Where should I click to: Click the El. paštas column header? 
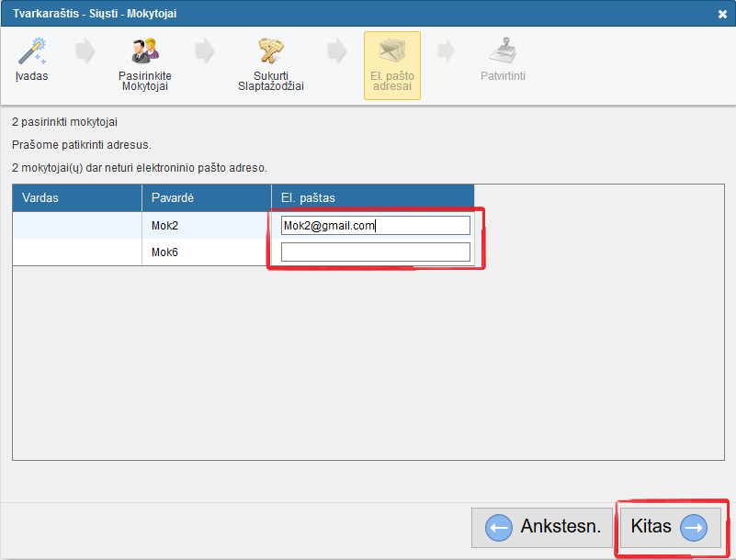point(372,197)
